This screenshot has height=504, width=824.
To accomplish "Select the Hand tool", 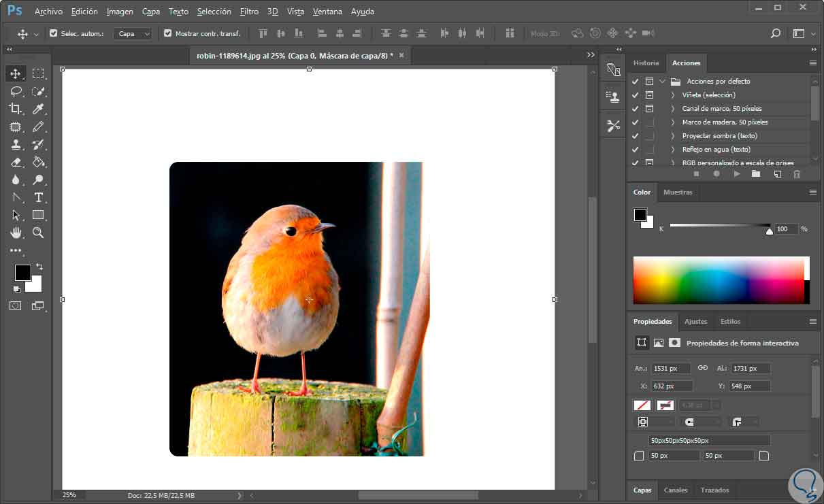I will pyautogui.click(x=16, y=233).
